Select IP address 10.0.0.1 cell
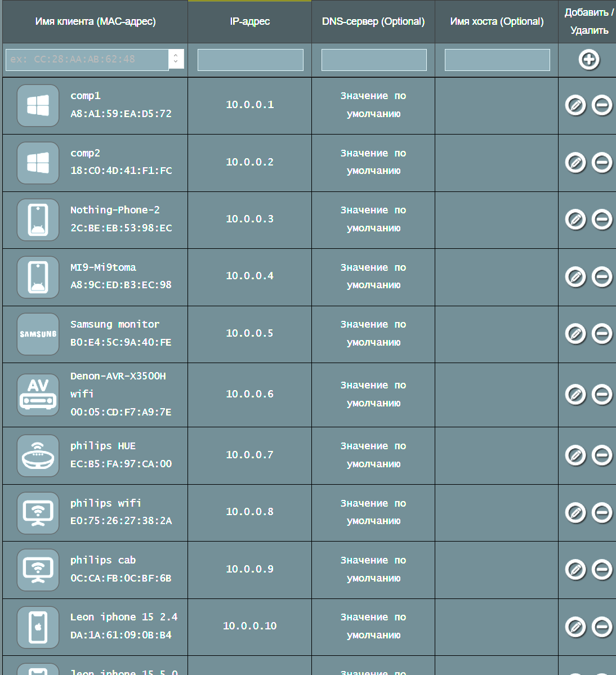This screenshot has width=616, height=675. (x=249, y=105)
